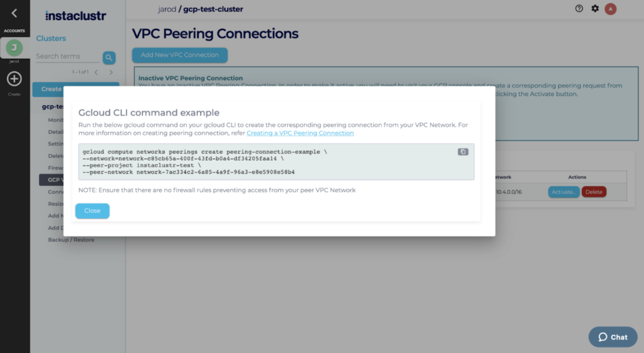Click the plus icon to create an account
644x353 pixels.
pyautogui.click(x=14, y=79)
